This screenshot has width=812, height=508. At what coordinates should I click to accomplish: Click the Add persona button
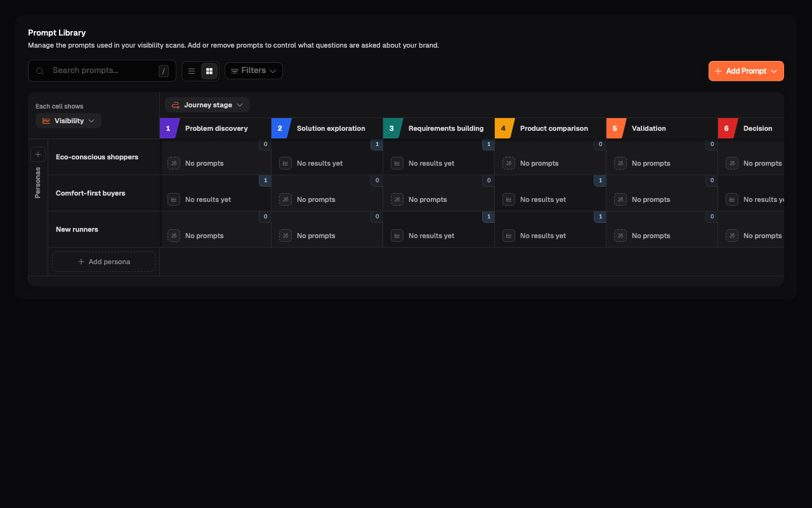click(103, 262)
